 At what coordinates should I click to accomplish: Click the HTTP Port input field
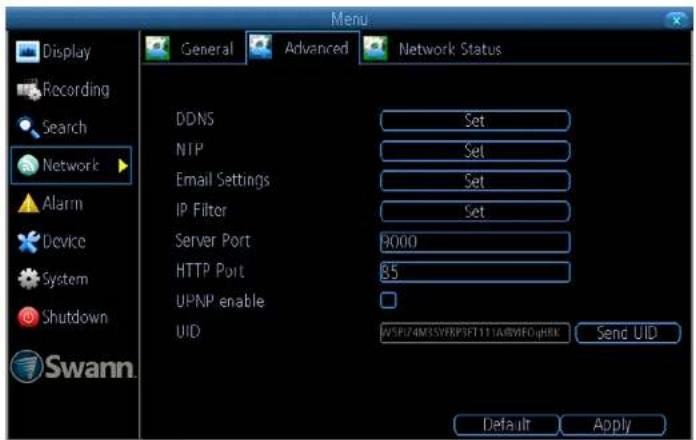(x=475, y=272)
